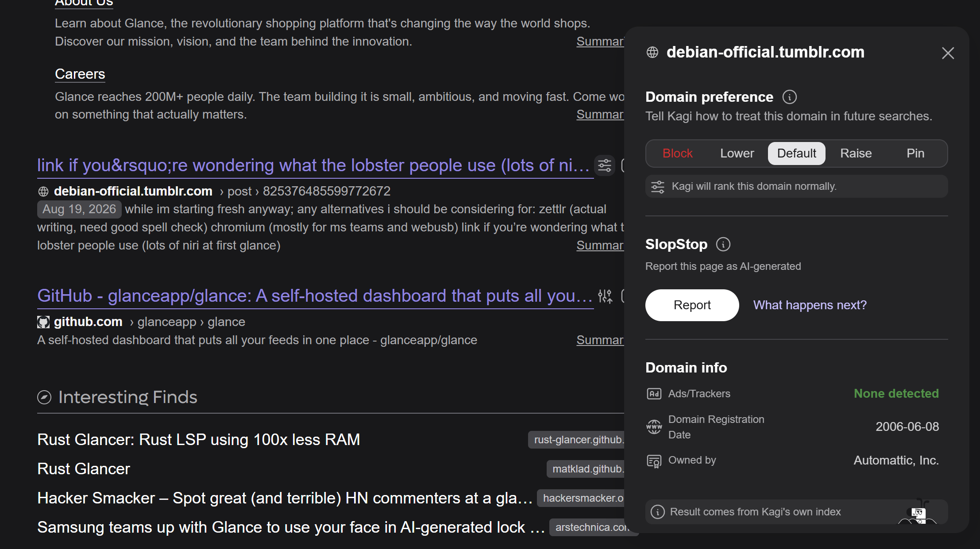Open the GitHub glanceapp/glance result title
Image resolution: width=980 pixels, height=549 pixels.
315,296
